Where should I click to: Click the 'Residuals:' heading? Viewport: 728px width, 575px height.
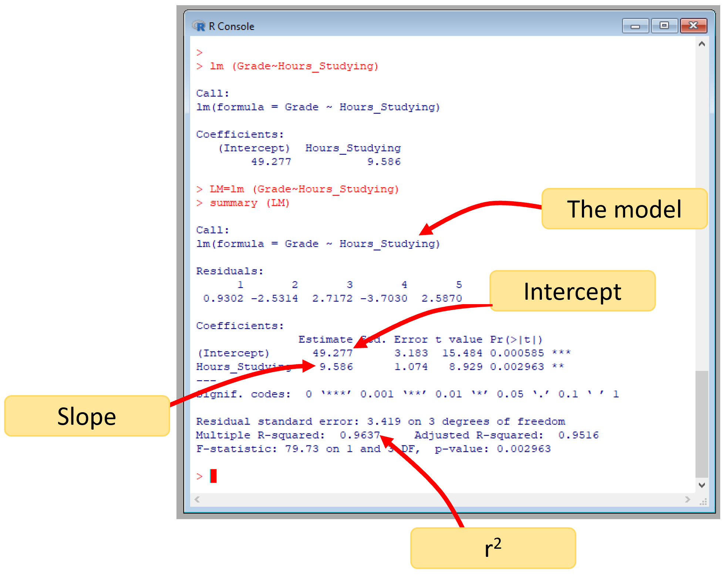click(x=230, y=271)
